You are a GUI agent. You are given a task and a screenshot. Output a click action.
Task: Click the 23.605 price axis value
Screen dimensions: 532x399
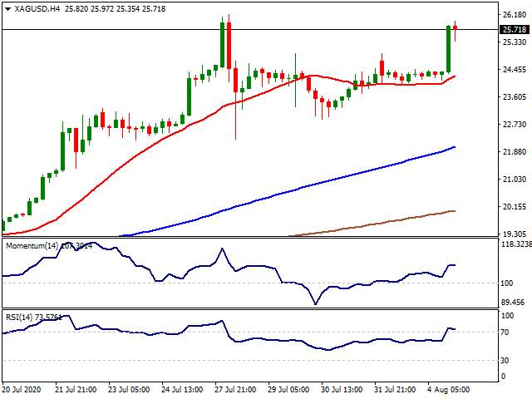coord(515,97)
